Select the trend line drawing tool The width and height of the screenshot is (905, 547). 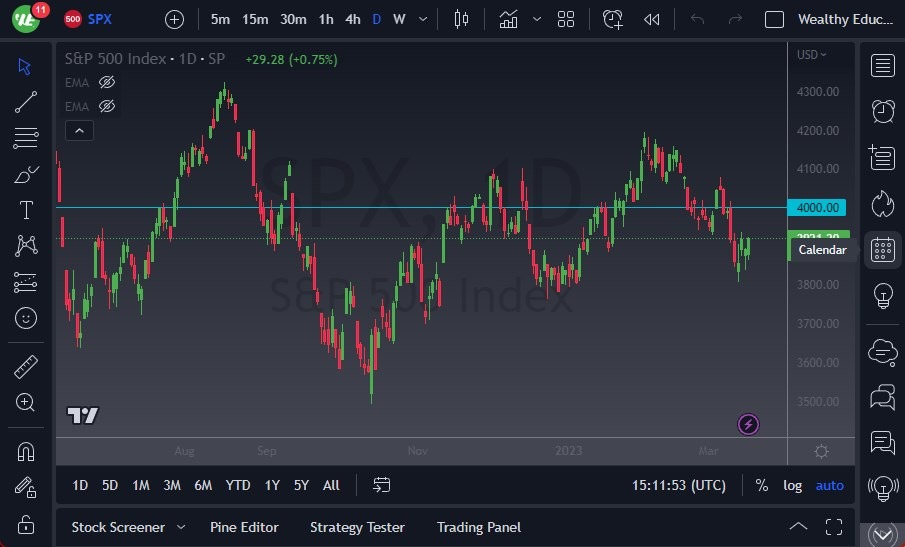(26, 102)
